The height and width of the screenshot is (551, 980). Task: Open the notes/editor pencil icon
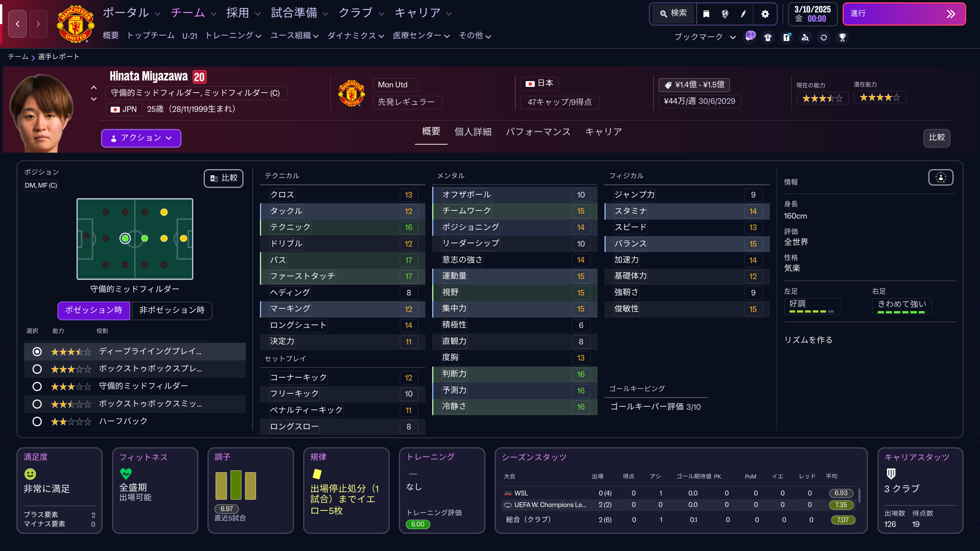(743, 13)
